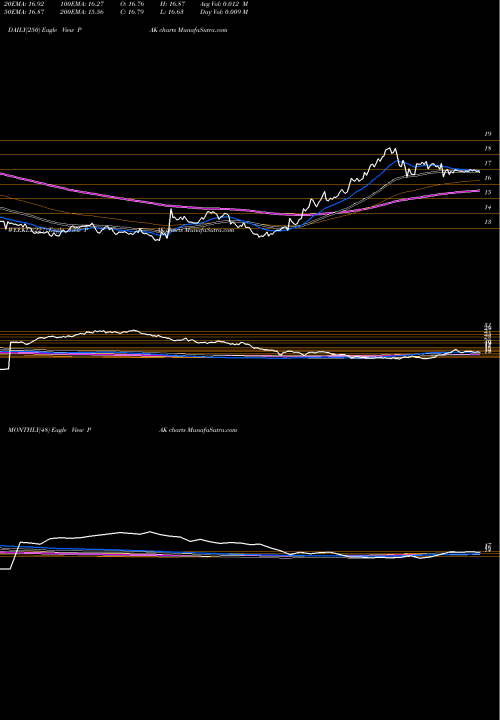Viewport: 500px width, 720px height.
Task: Click the DAILY(250) Eagle View chart title
Action: [x=45, y=30]
